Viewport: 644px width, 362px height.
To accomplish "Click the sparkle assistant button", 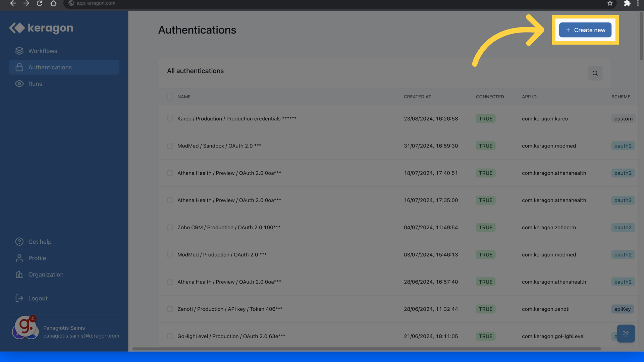I will [x=626, y=334].
